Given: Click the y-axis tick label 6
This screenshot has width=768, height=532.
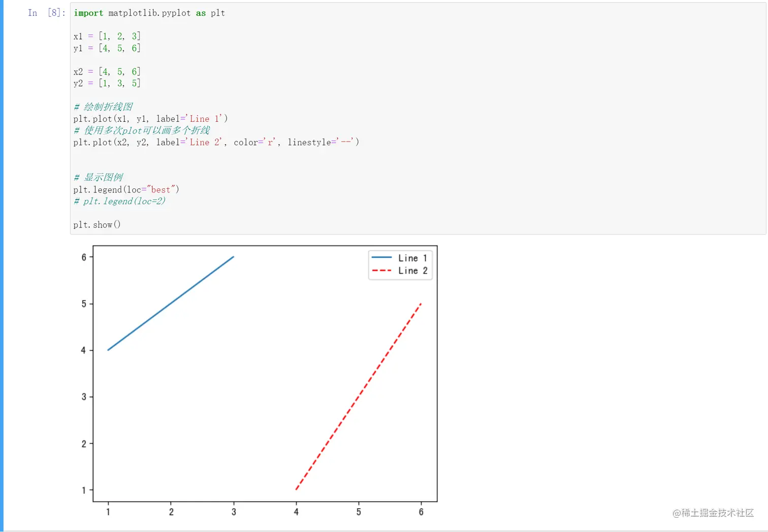Looking at the screenshot, I should [x=84, y=257].
